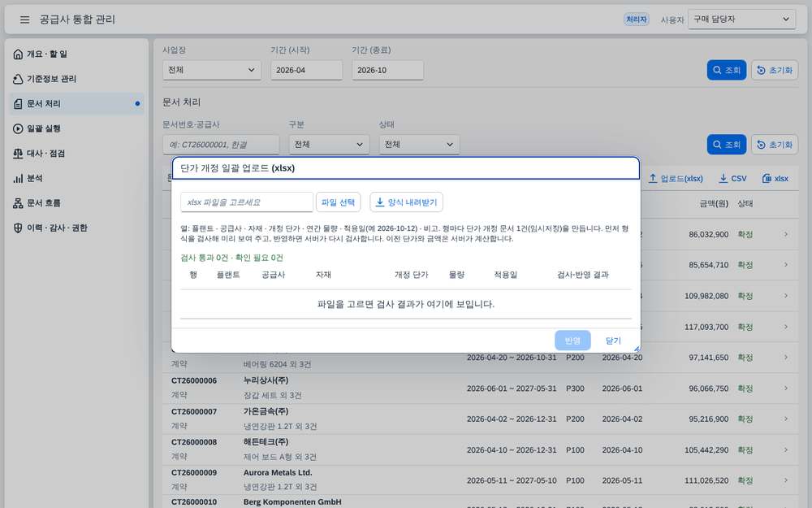Open 일괄 실행 in sidebar
This screenshot has height=508, width=812.
click(76, 128)
